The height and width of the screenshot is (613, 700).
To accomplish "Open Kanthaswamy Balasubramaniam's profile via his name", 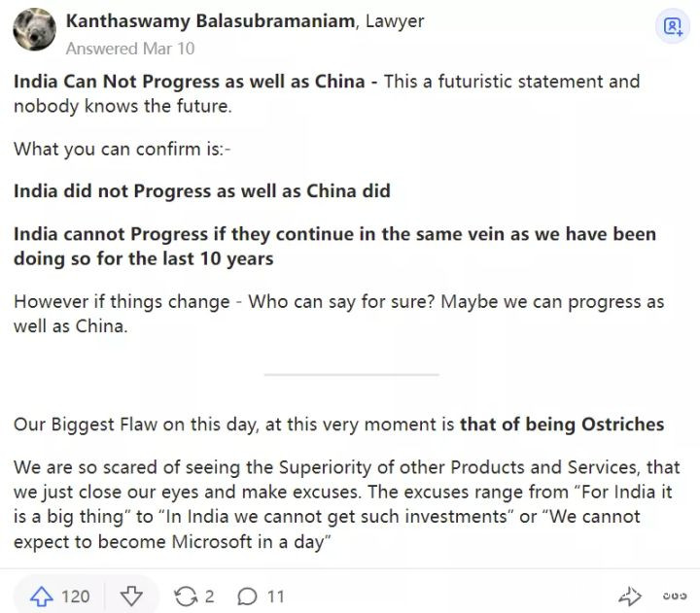I will 209,20.
